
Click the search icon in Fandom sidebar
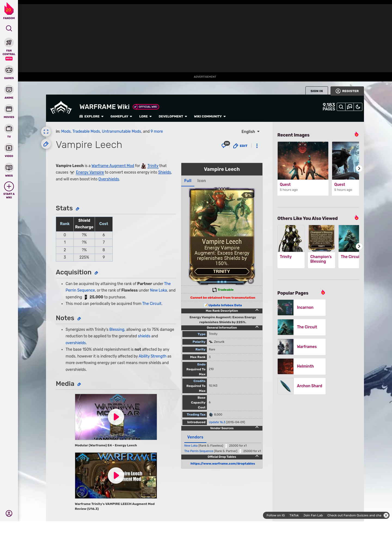[9, 28]
